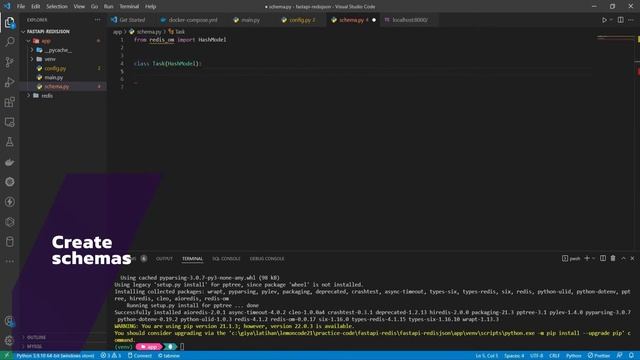
Task: Open the Search view in the activity bar
Action: (x=9, y=42)
